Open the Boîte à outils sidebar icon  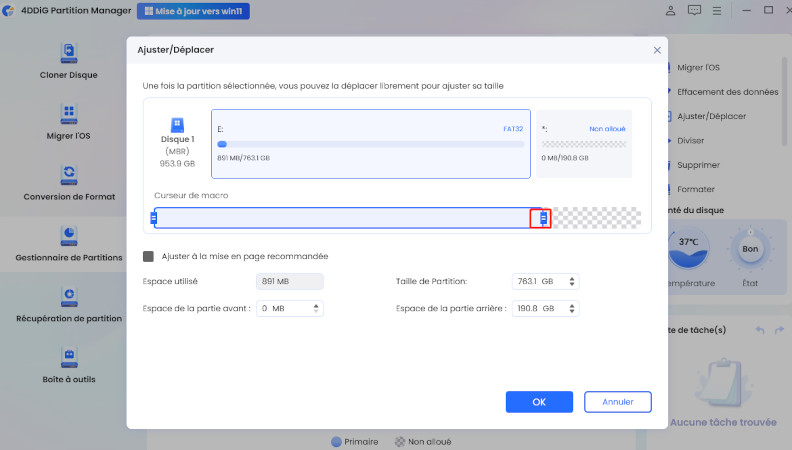(x=68, y=362)
